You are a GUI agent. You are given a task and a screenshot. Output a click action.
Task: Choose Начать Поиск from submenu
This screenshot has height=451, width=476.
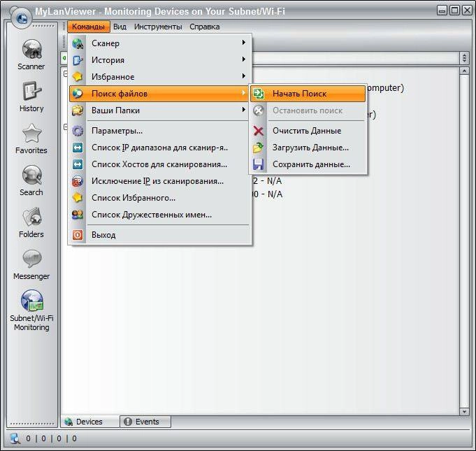(308, 94)
